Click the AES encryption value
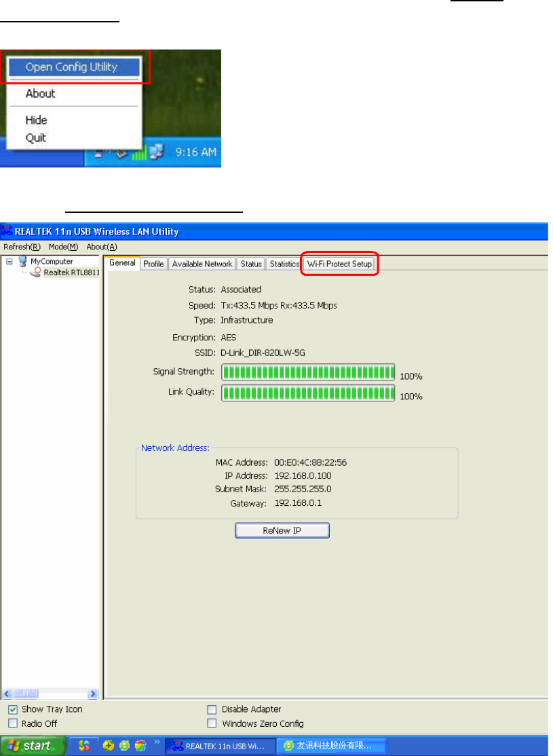Screen dimensions: 553x756 click(x=228, y=338)
